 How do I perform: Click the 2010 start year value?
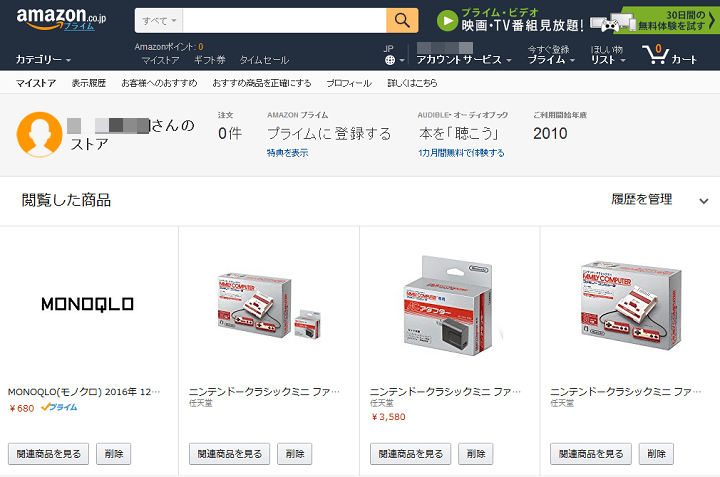click(x=550, y=134)
